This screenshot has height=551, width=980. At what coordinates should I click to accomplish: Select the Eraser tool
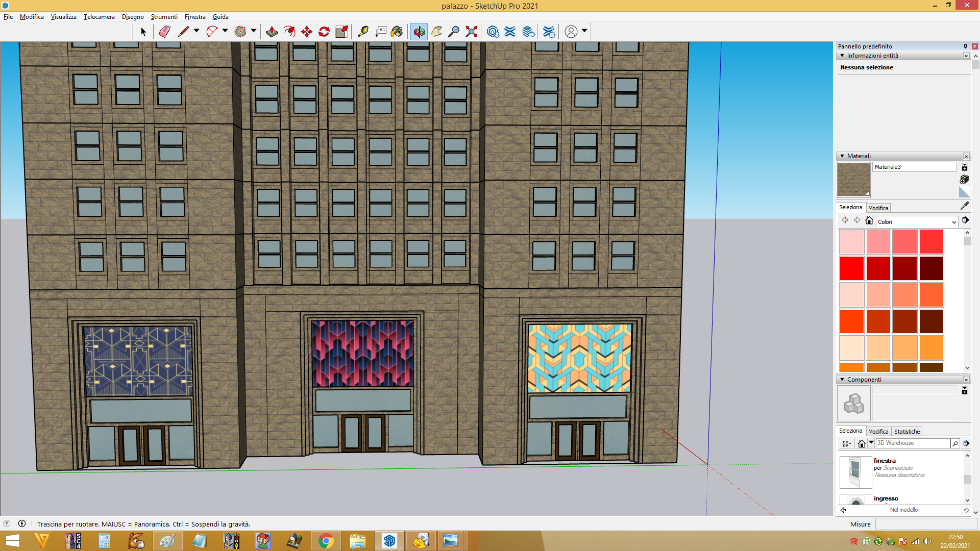tap(164, 32)
